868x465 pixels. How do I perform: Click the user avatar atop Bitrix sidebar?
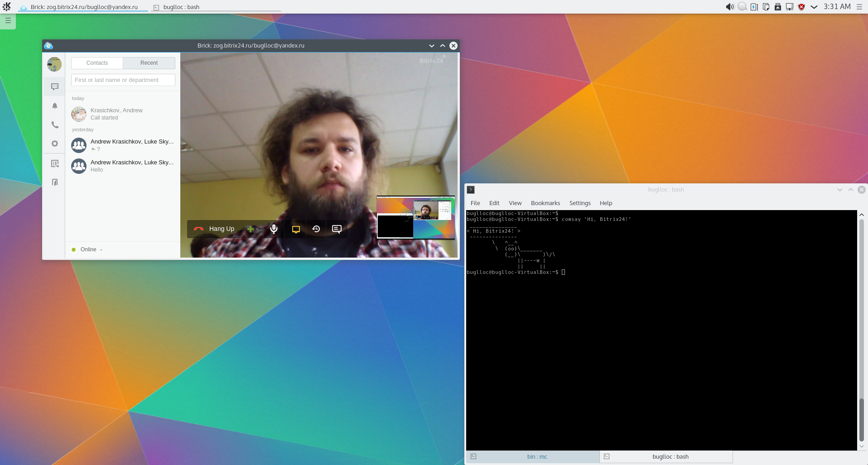(54, 64)
